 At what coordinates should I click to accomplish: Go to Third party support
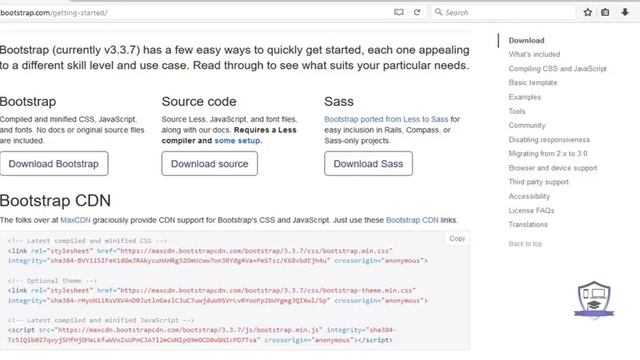coord(538,182)
